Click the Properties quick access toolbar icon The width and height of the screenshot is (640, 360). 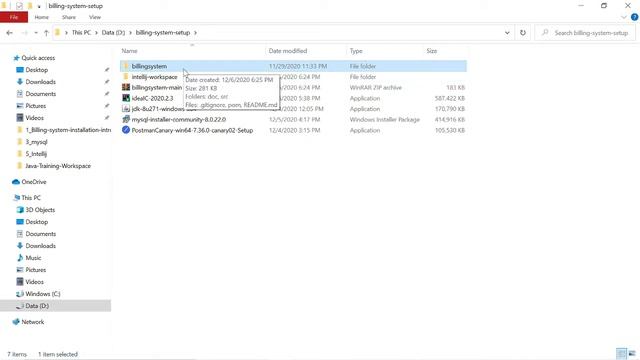19,6
